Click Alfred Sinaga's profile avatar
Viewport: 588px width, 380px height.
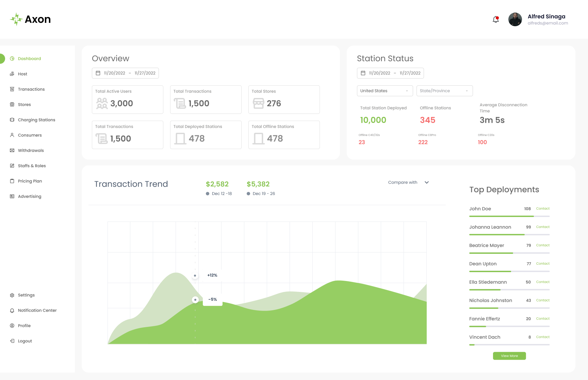515,19
